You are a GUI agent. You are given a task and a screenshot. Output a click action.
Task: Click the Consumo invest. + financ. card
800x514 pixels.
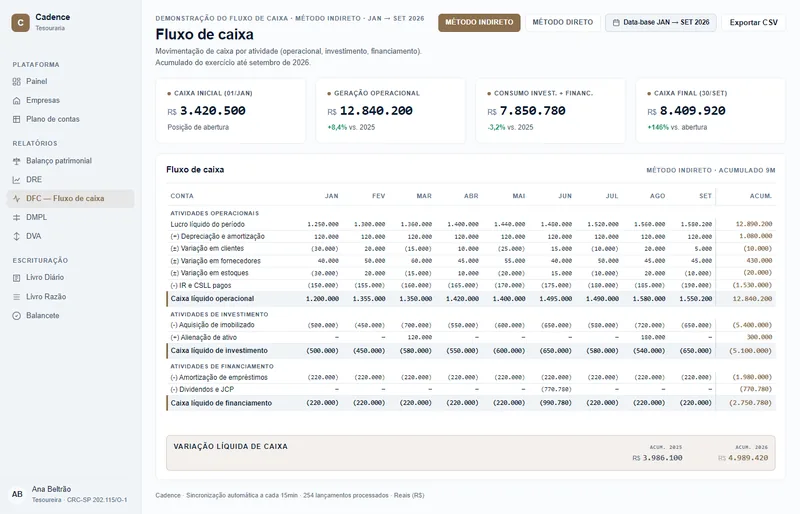point(551,111)
